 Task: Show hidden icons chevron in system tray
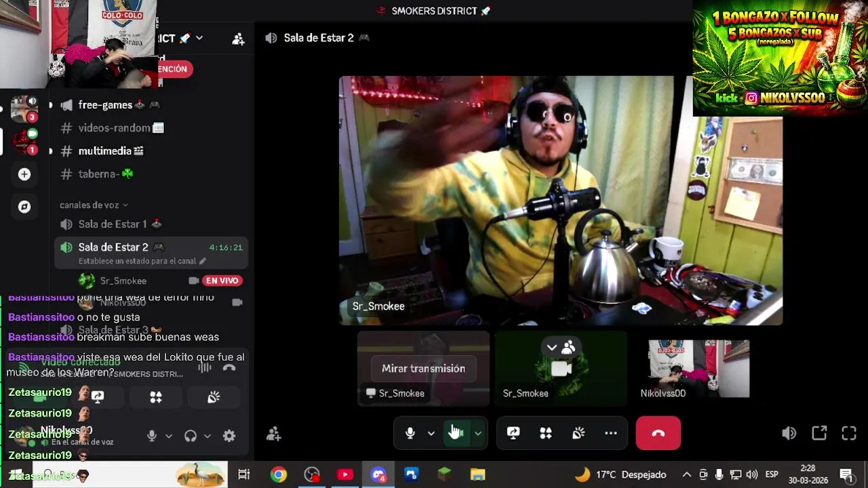687,474
